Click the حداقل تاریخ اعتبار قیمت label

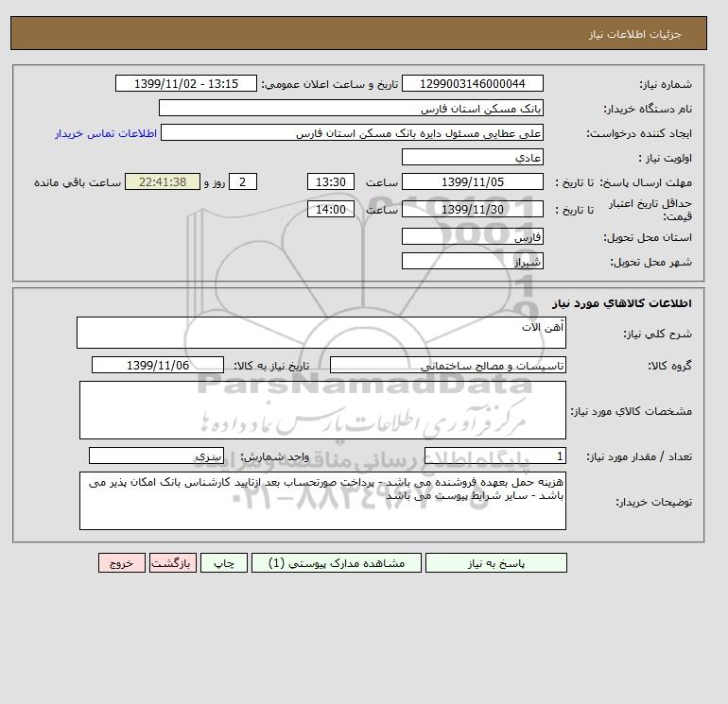[650, 210]
